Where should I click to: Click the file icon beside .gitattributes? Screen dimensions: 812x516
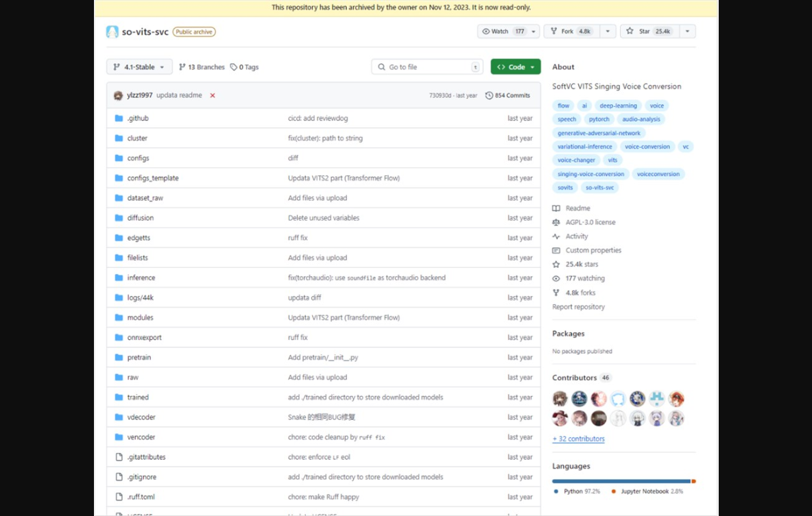[119, 457]
